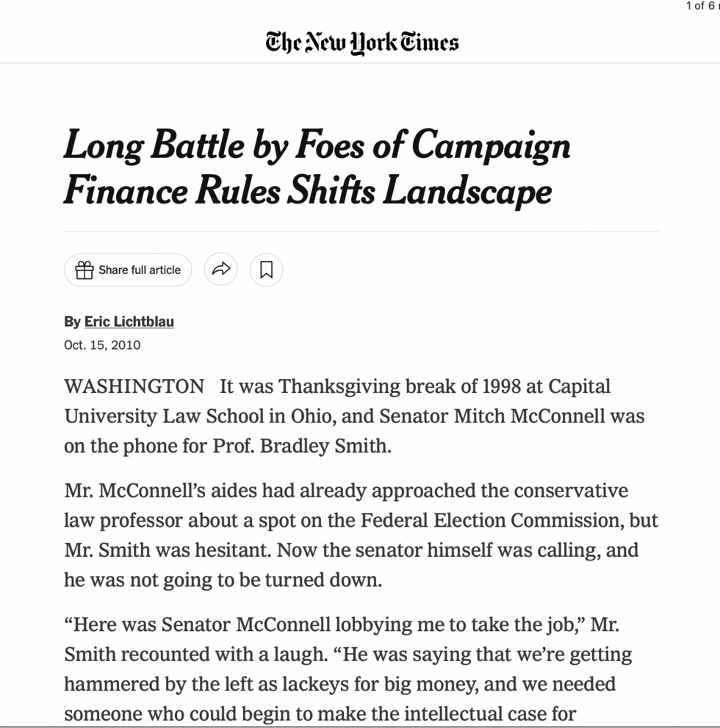
Task: Open Eric Lichtblau's author page
Action: tap(129, 322)
